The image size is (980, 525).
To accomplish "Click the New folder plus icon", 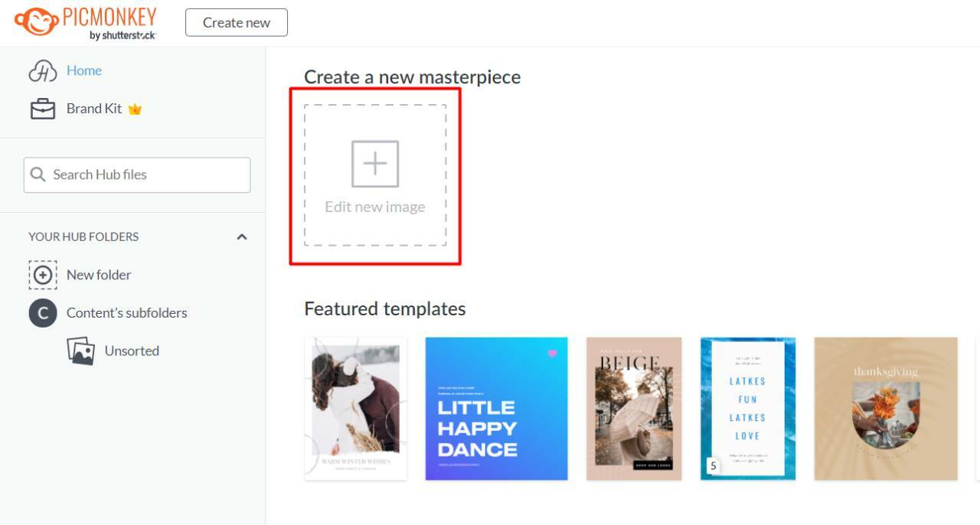I will pyautogui.click(x=43, y=275).
